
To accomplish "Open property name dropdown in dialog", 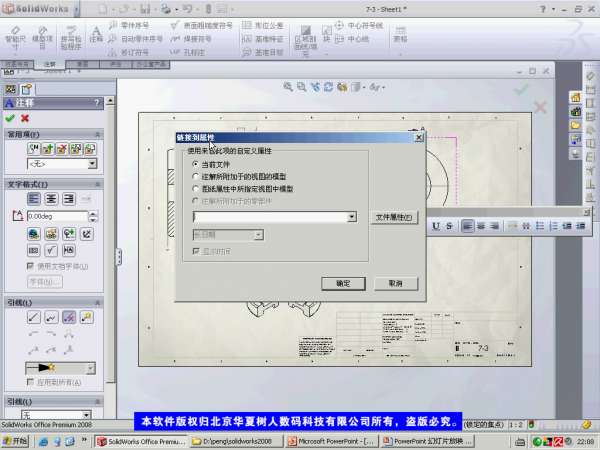I will pyautogui.click(x=352, y=217).
